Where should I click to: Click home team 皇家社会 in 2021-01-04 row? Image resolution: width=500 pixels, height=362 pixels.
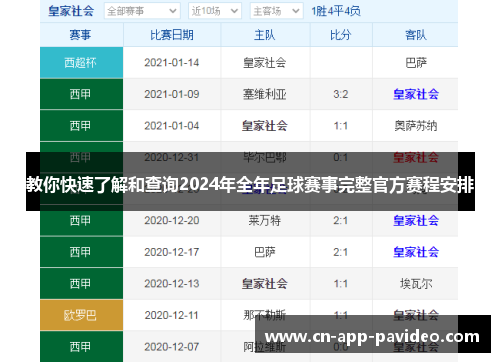tap(265, 126)
